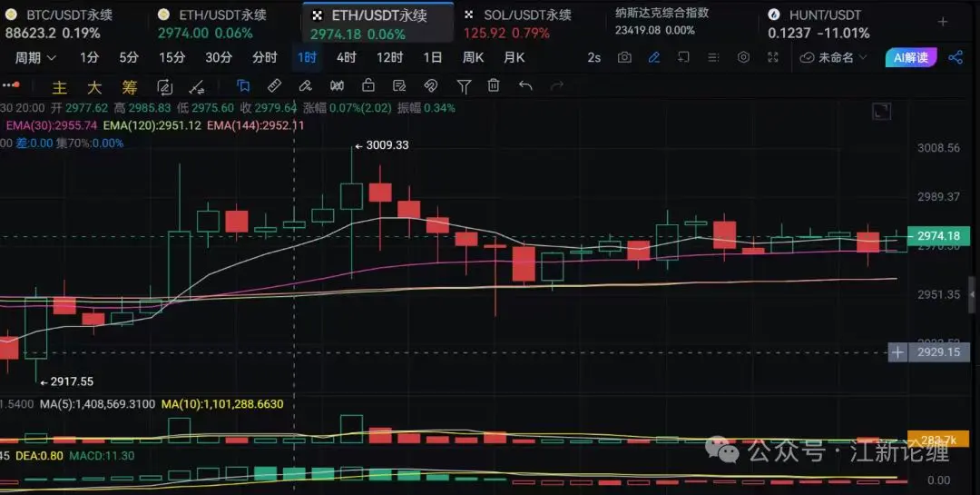Add a new symbol tab with plus icon

point(943,22)
